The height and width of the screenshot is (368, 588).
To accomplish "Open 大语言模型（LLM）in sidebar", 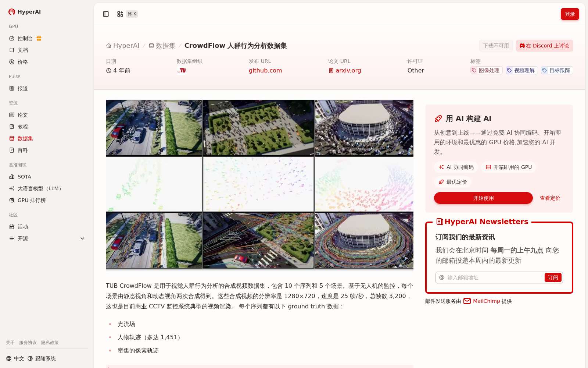I will pos(47,188).
